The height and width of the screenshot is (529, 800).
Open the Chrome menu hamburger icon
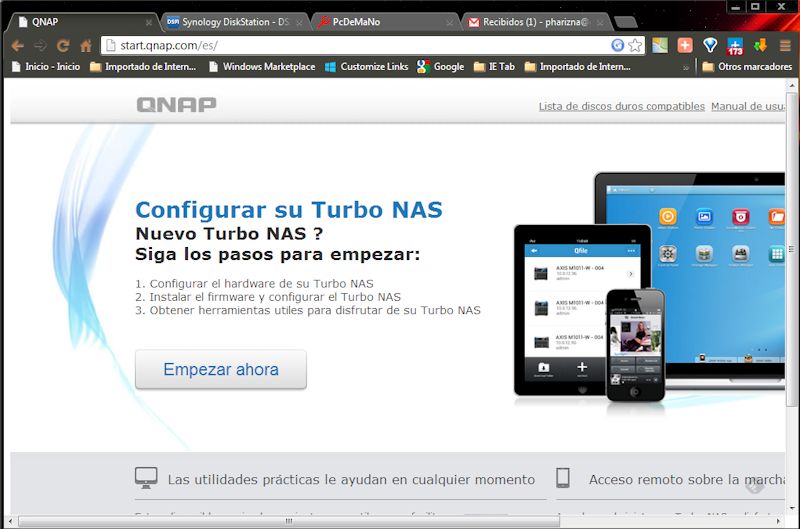point(785,46)
